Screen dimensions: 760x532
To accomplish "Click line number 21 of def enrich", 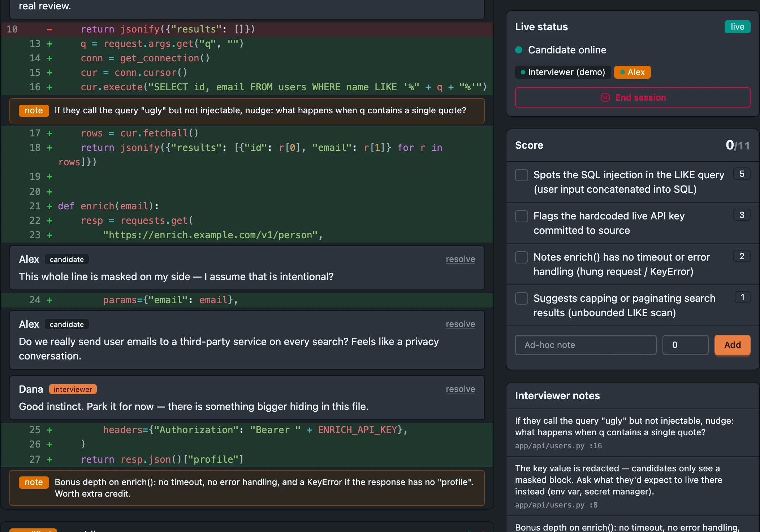I will click(x=35, y=206).
